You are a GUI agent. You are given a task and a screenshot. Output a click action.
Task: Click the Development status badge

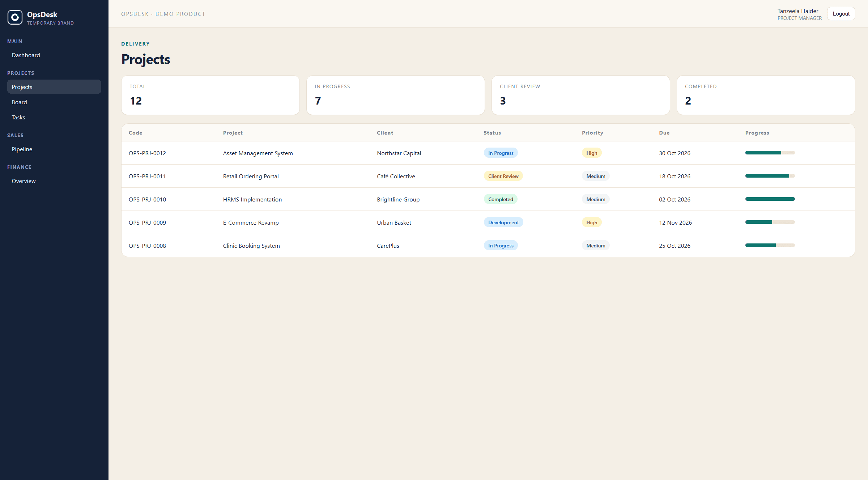pyautogui.click(x=503, y=222)
